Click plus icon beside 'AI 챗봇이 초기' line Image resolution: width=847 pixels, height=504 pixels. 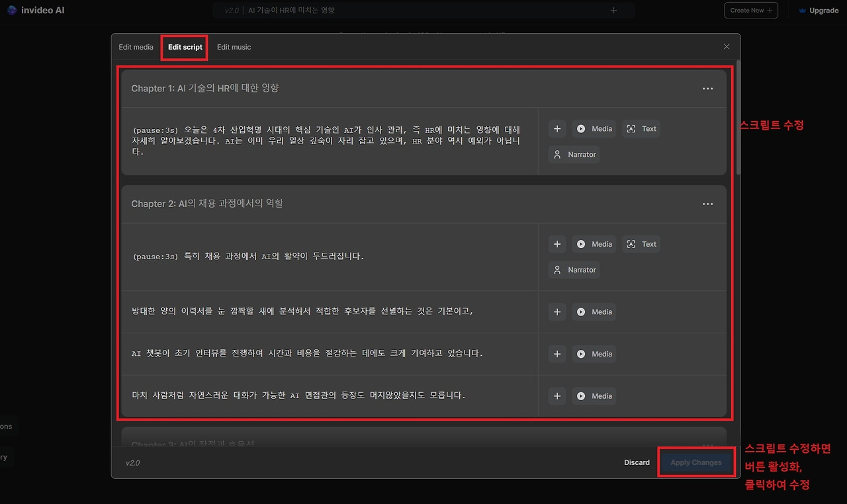(x=557, y=354)
